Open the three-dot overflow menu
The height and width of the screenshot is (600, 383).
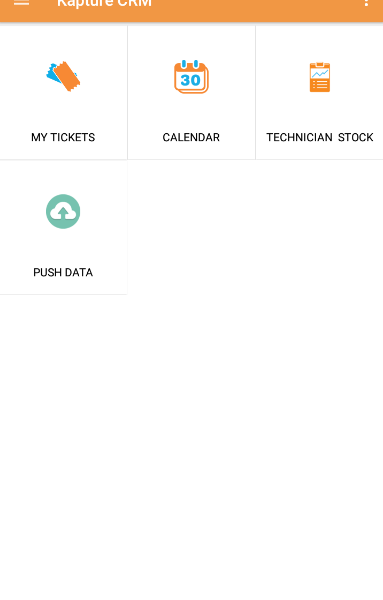pos(366,3)
